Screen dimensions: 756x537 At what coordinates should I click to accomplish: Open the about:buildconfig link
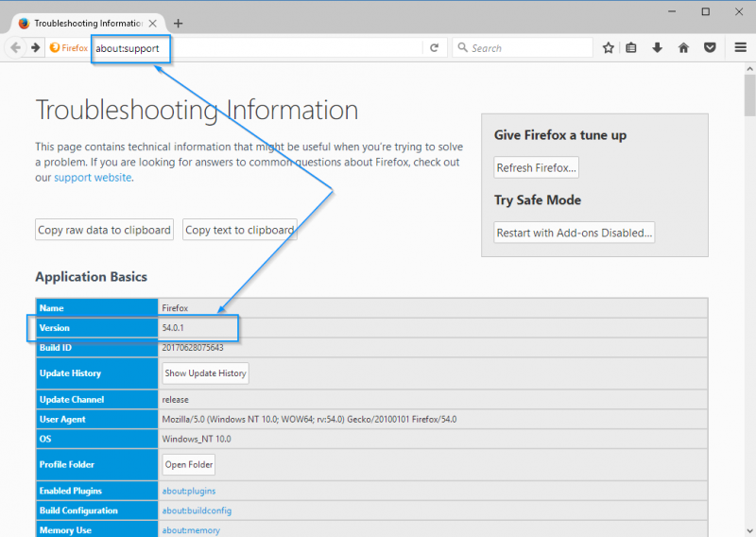pos(197,511)
